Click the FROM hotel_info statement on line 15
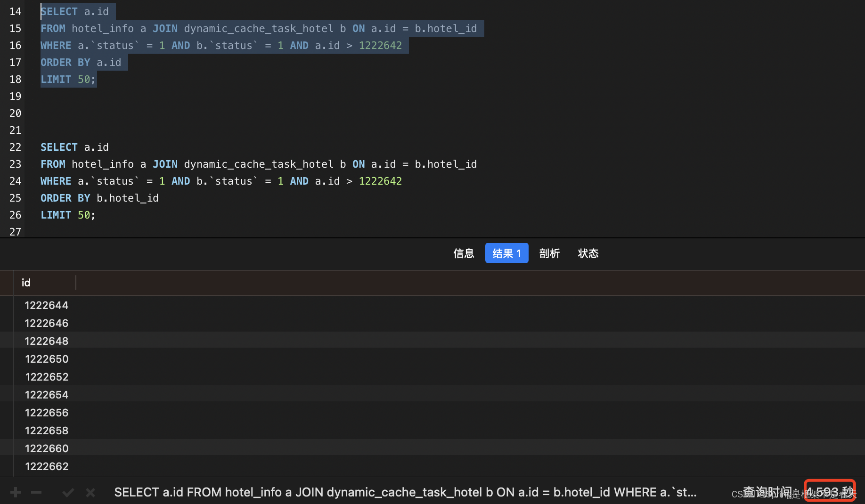This screenshot has height=504, width=865. [259, 28]
